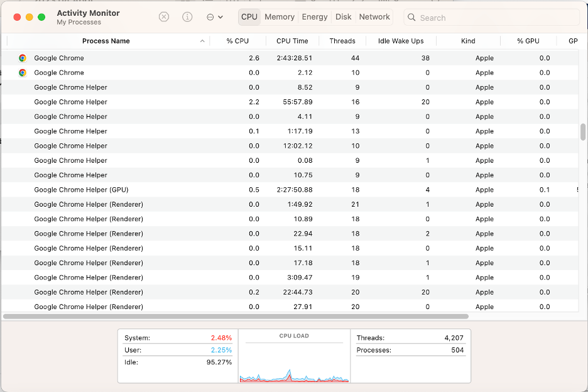Image resolution: width=588 pixels, height=392 pixels.
Task: Sort by the Idle Wake Ups column header
Action: tap(401, 41)
